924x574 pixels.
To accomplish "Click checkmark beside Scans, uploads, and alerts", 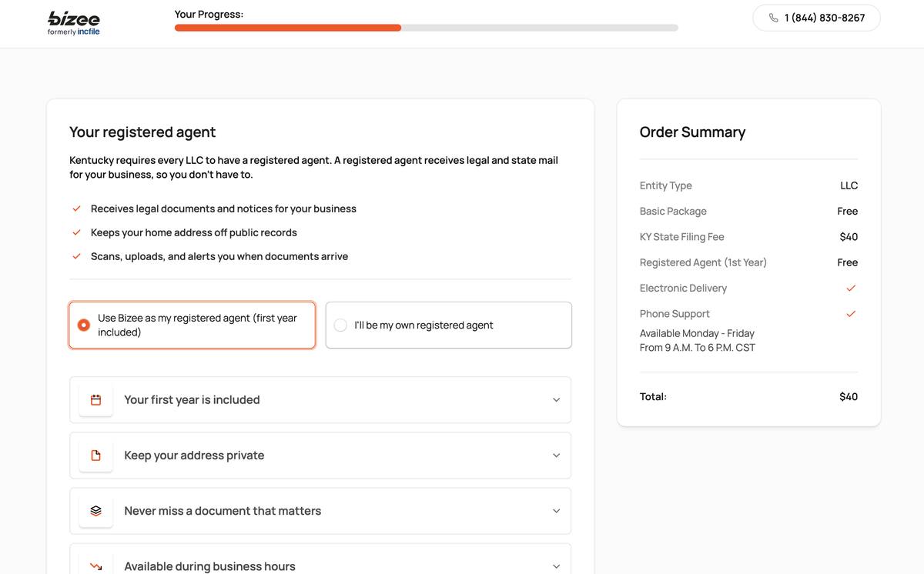I will [76, 256].
